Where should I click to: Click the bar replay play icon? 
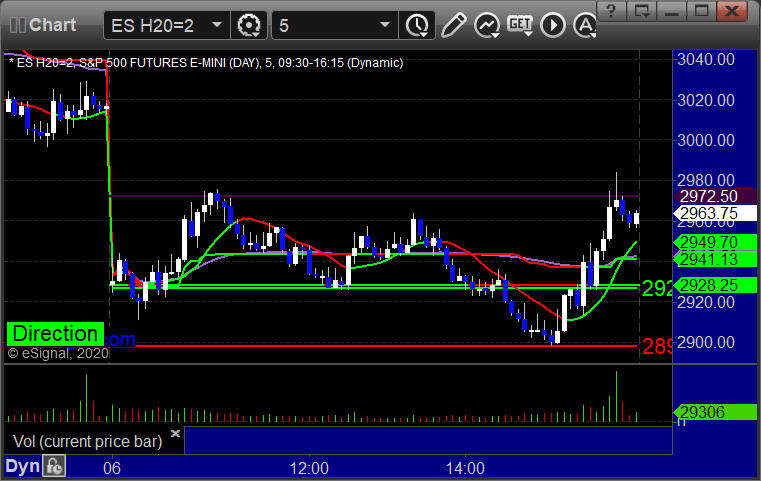point(553,25)
